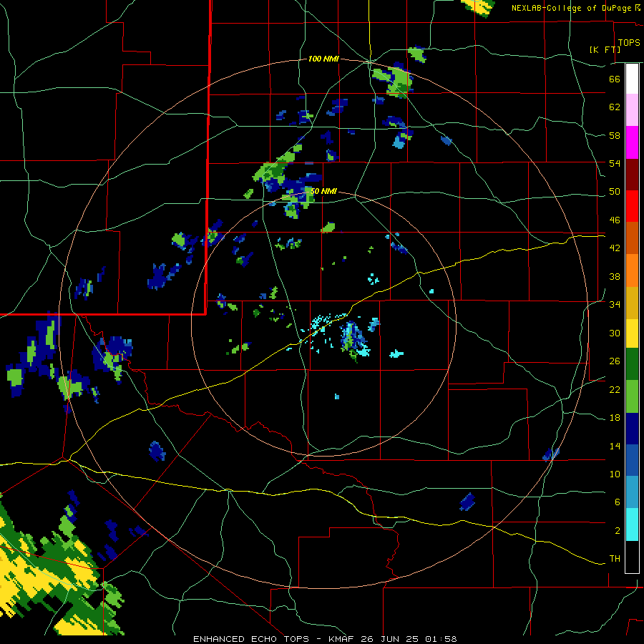Click the "100 NMI" range ring label
This screenshot has width=644, height=644.
click(x=323, y=59)
